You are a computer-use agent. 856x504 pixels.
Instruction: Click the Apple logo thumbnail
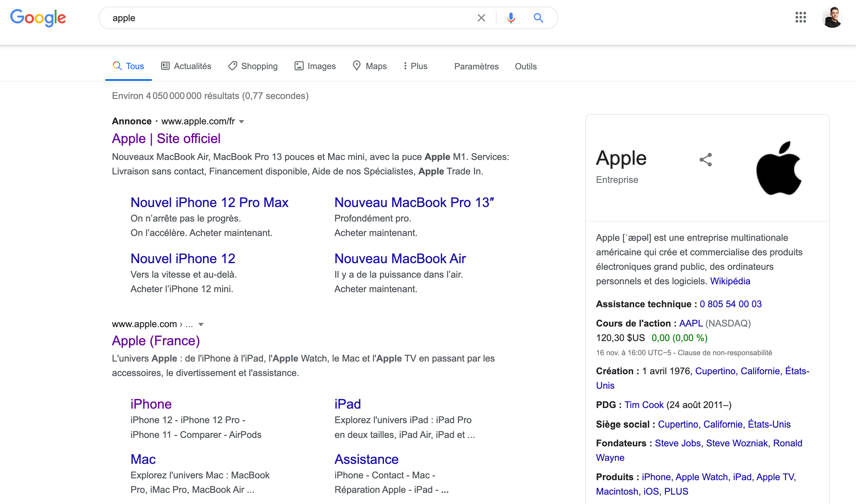coord(778,168)
